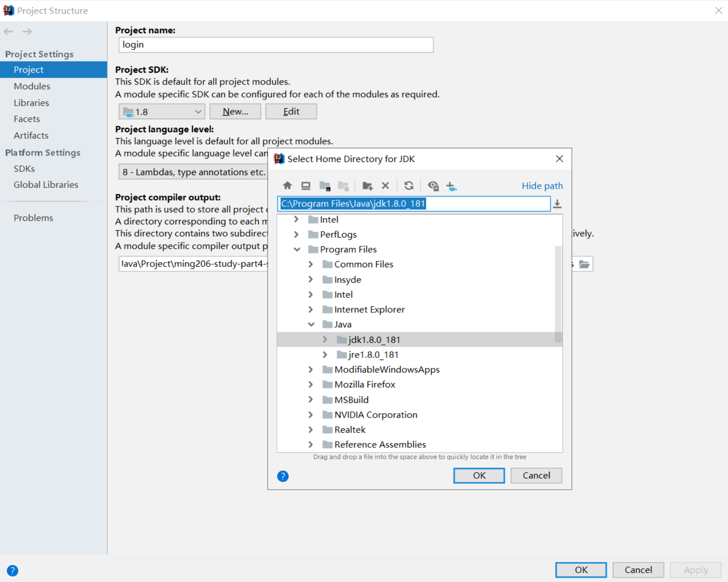The width and height of the screenshot is (728, 582).
Task: Click the Edit SDK button
Action: [x=291, y=112]
